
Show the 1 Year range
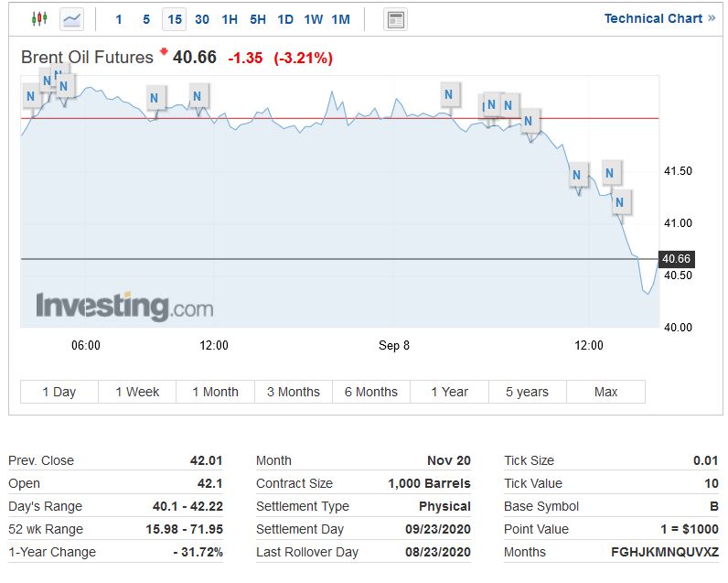point(449,392)
